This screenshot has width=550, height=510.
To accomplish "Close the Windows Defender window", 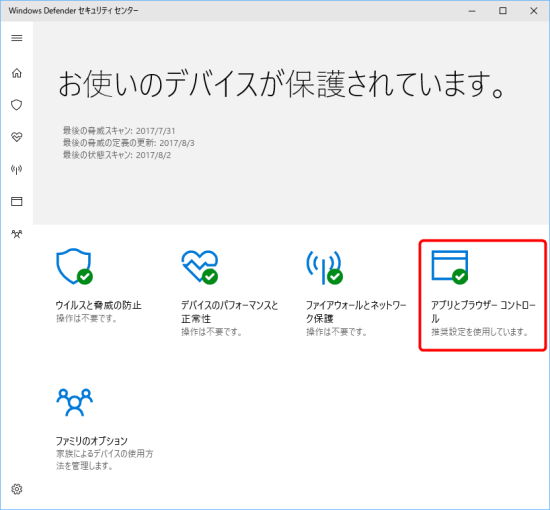I will pyautogui.click(x=534, y=11).
